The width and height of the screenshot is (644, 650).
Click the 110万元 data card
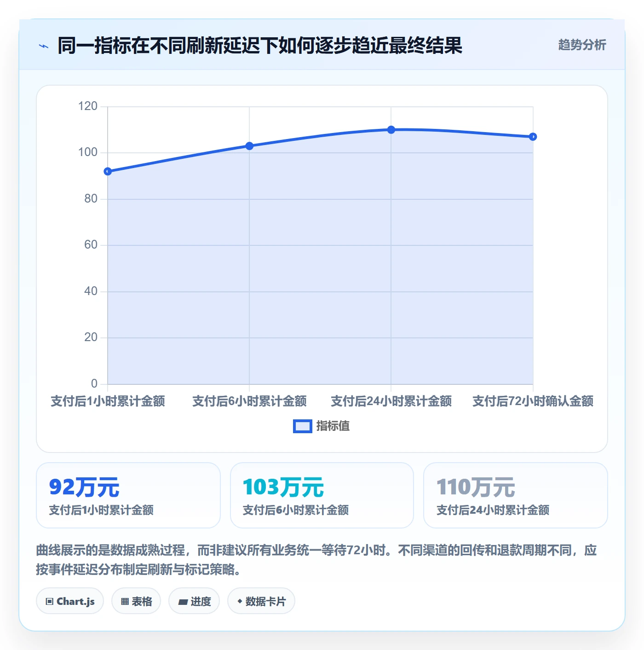click(516, 495)
